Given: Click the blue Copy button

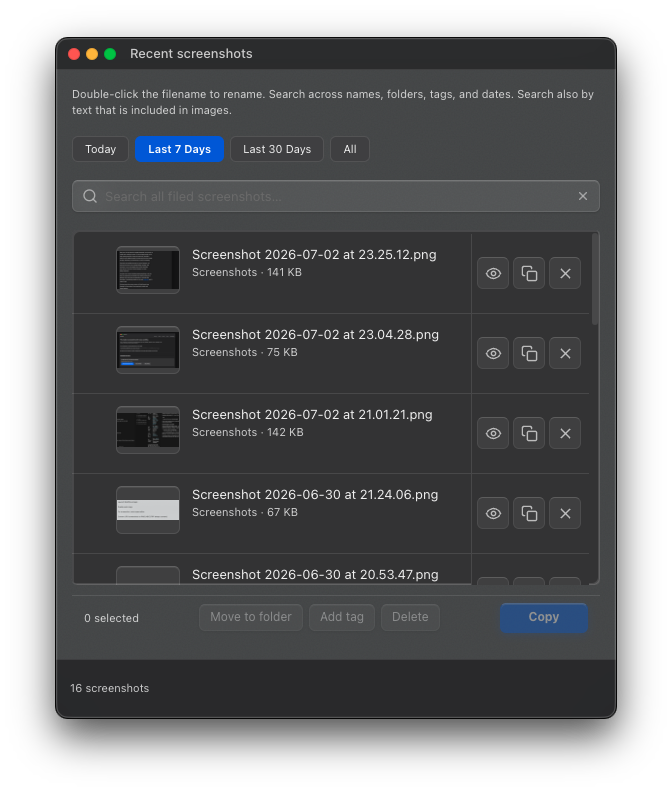Looking at the screenshot, I should point(544,617).
